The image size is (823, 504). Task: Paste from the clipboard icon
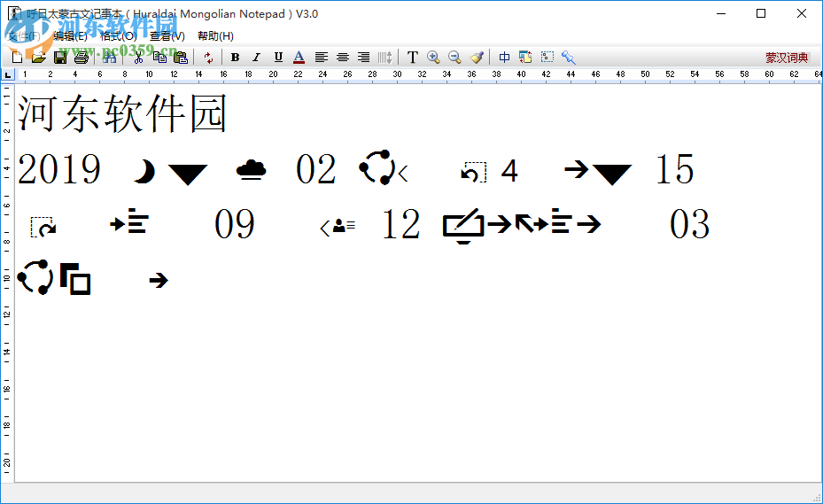(181, 58)
